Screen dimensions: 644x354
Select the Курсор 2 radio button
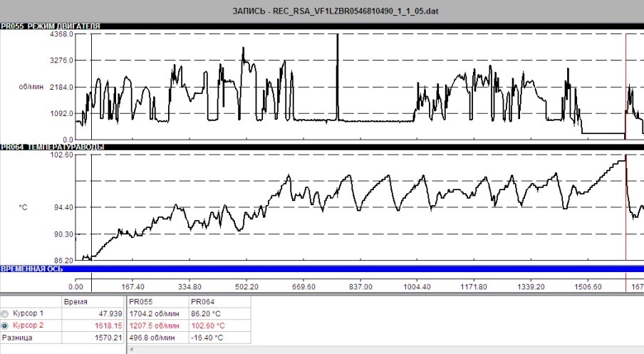click(4, 326)
